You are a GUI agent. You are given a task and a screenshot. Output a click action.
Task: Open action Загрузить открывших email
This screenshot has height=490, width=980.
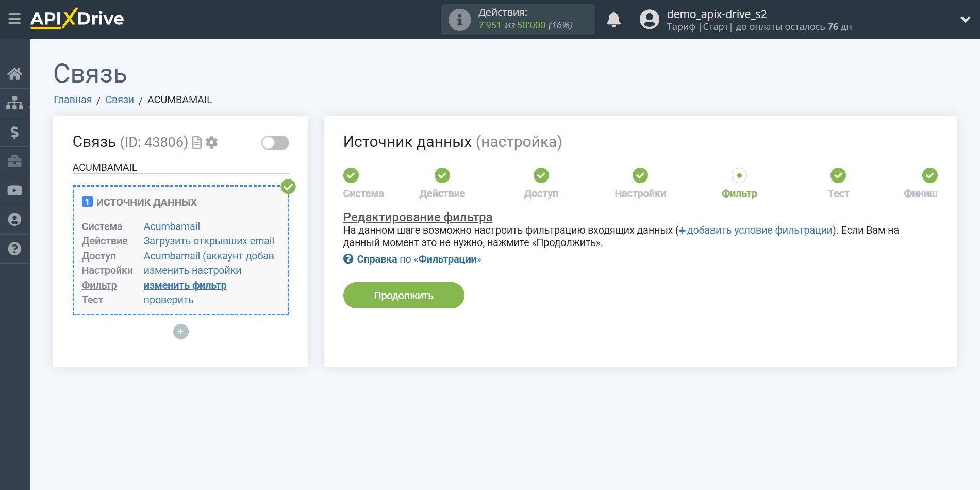click(x=209, y=241)
